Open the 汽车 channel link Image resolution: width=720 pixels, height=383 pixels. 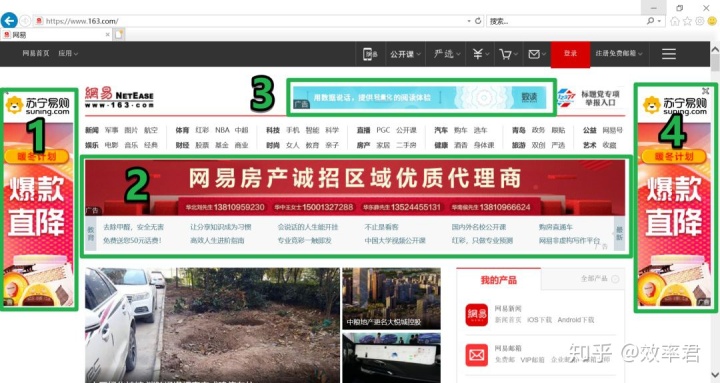pos(441,130)
